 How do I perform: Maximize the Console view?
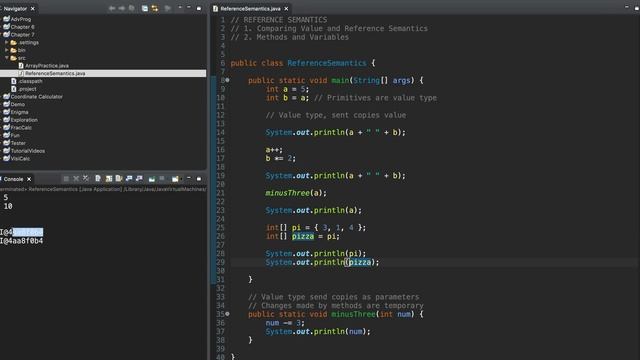[x=199, y=179]
